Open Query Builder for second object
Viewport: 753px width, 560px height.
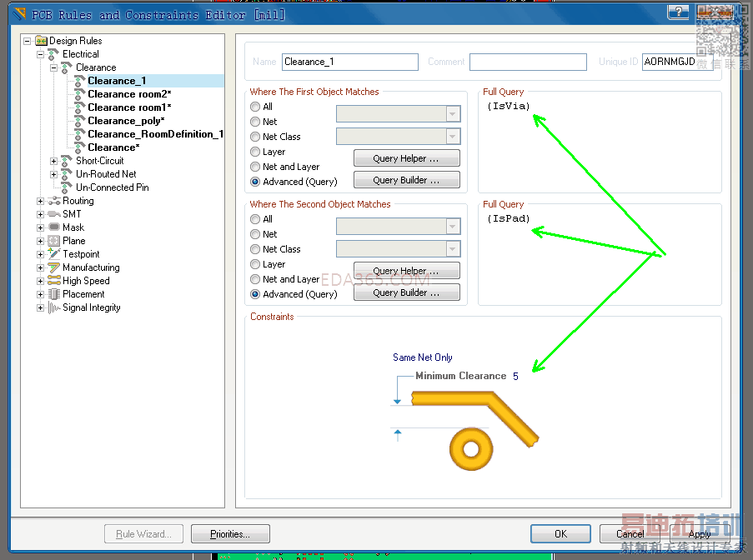click(406, 292)
